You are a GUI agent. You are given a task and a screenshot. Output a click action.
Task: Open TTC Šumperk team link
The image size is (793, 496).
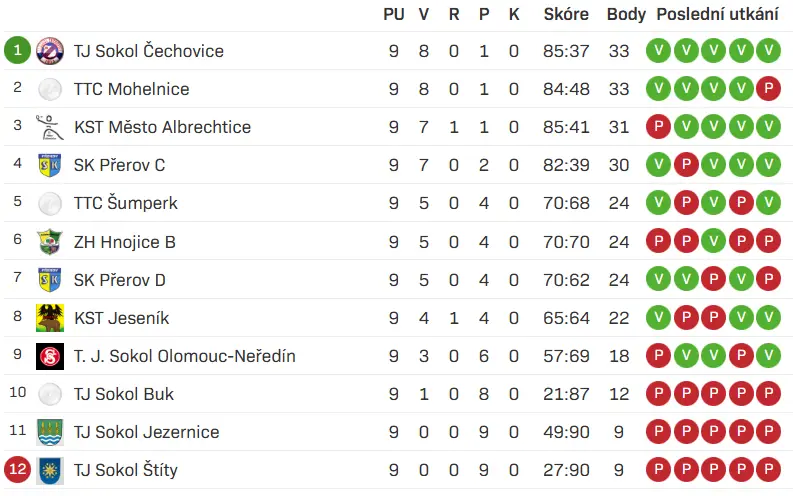(x=125, y=203)
